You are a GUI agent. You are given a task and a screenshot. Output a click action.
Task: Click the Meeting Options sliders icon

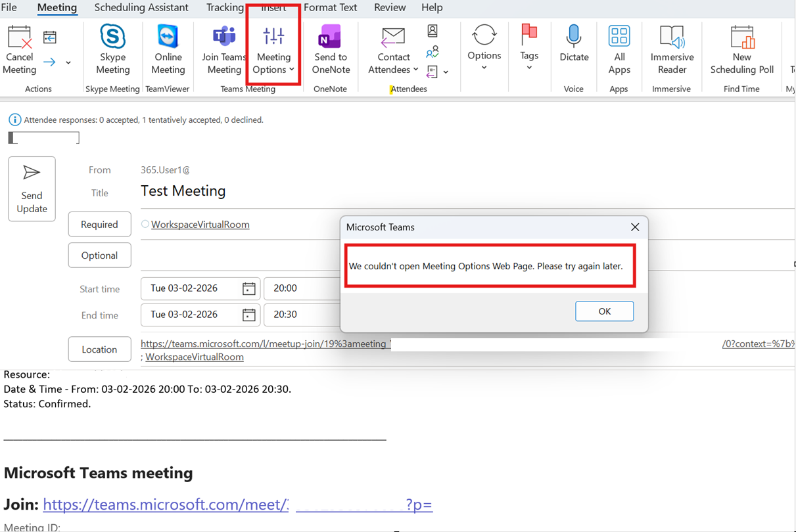pos(273,37)
